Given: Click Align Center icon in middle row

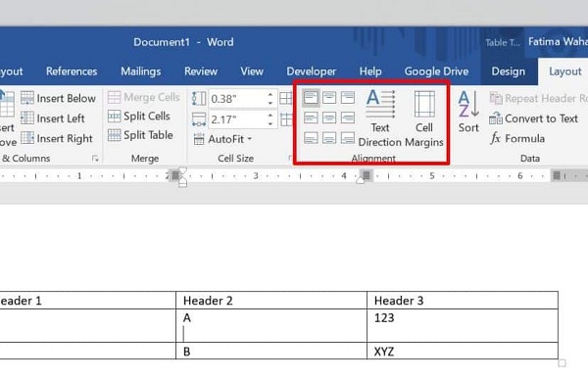Looking at the screenshot, I should coord(329,118).
